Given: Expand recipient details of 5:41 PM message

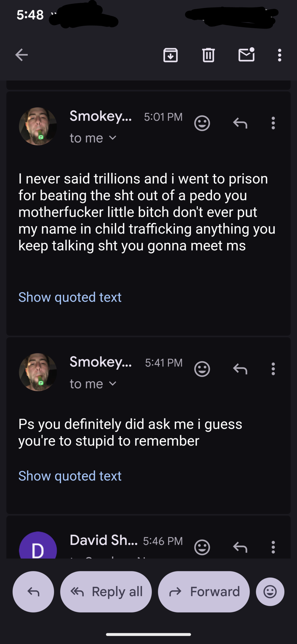Looking at the screenshot, I should (x=113, y=384).
